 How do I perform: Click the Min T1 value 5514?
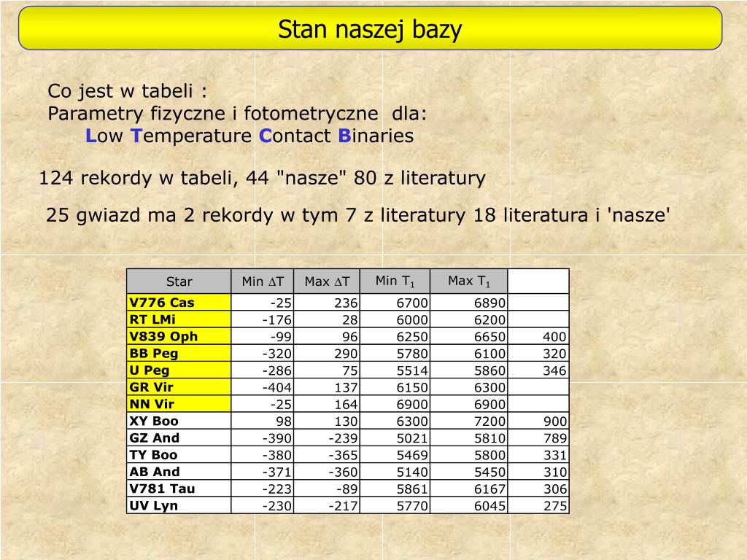[x=412, y=370]
